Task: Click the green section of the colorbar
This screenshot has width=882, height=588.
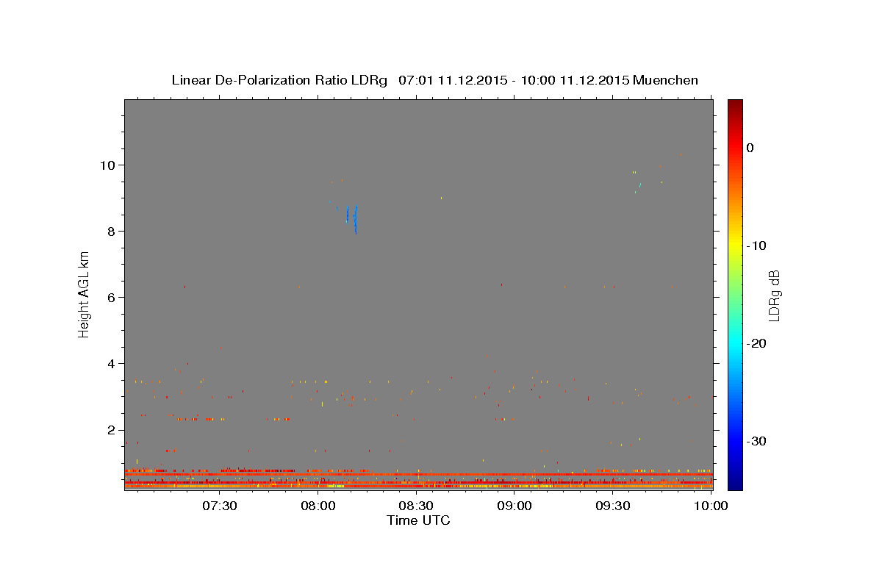Action: pyautogui.click(x=735, y=294)
